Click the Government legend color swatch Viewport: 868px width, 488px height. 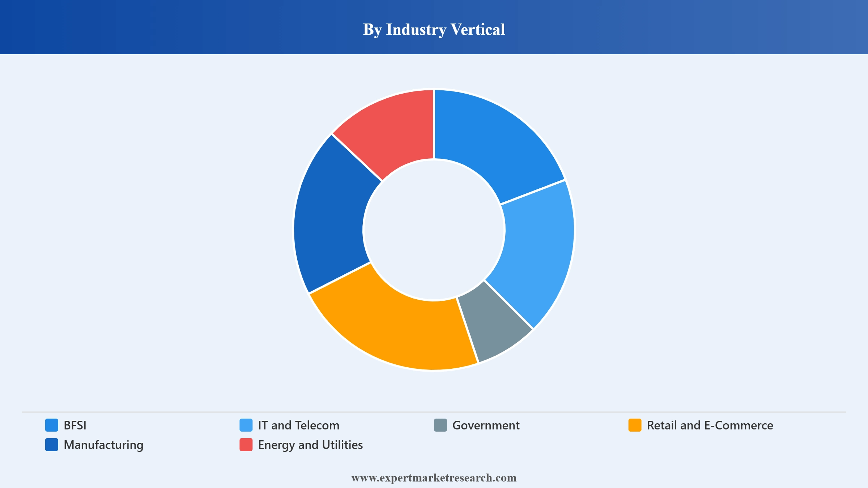click(x=441, y=425)
